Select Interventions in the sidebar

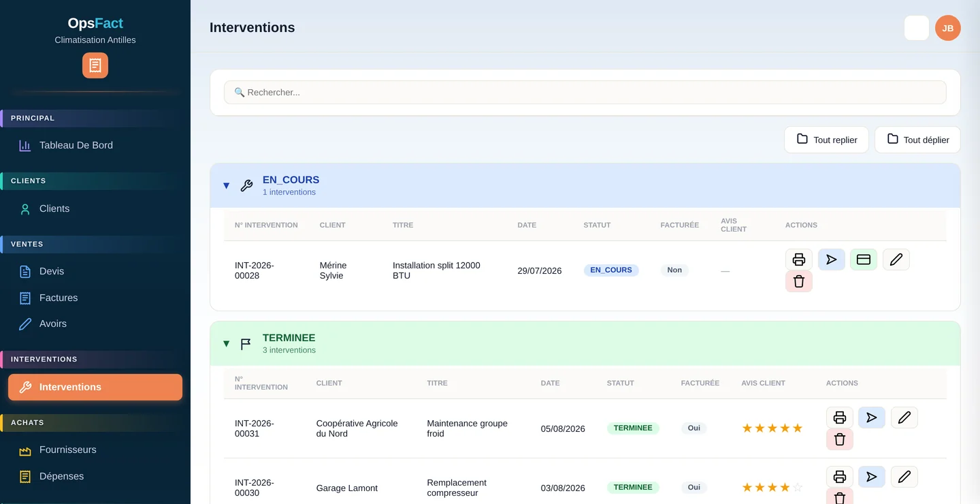coord(95,387)
